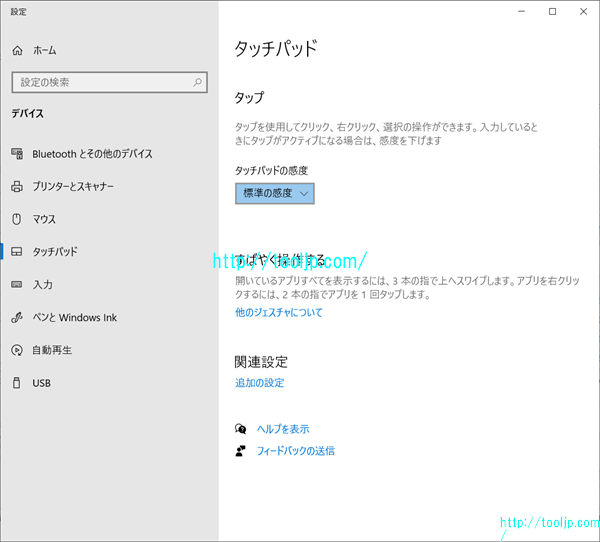Click the pen icon for Windows Ink
This screenshot has height=542, width=600.
pos(17,317)
